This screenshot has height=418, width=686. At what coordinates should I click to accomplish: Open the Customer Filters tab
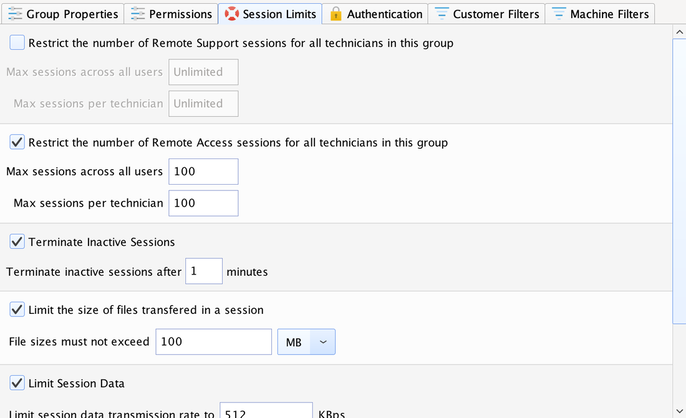[x=486, y=14]
